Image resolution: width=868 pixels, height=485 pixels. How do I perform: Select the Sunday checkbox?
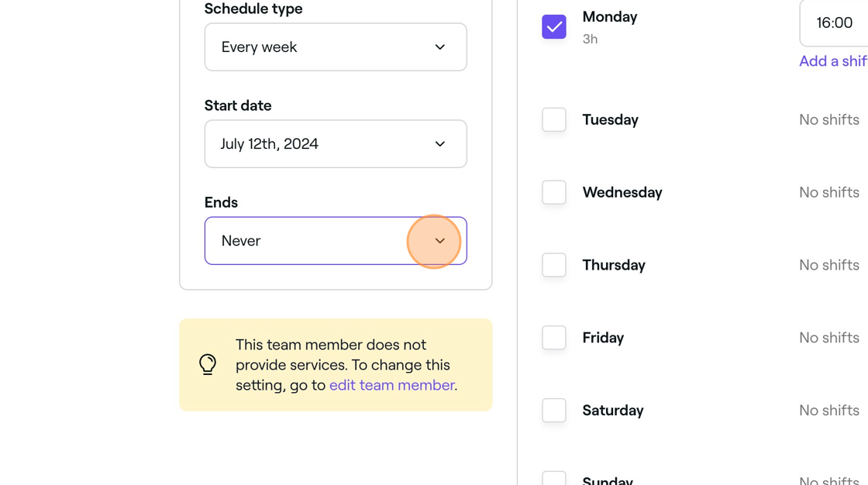pyautogui.click(x=553, y=478)
